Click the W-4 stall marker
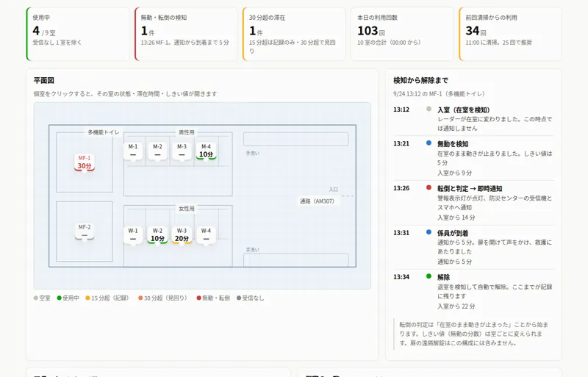588x377 pixels. coord(206,235)
